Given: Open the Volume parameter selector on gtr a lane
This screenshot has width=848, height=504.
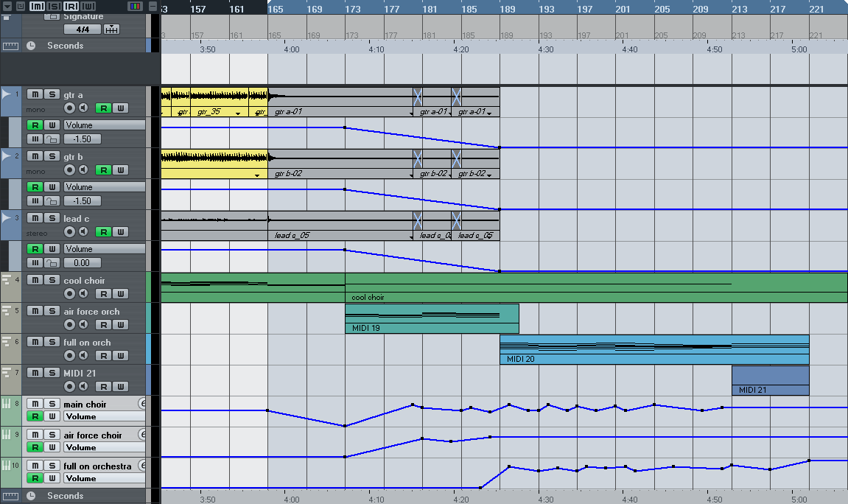Looking at the screenshot, I should pos(105,125).
